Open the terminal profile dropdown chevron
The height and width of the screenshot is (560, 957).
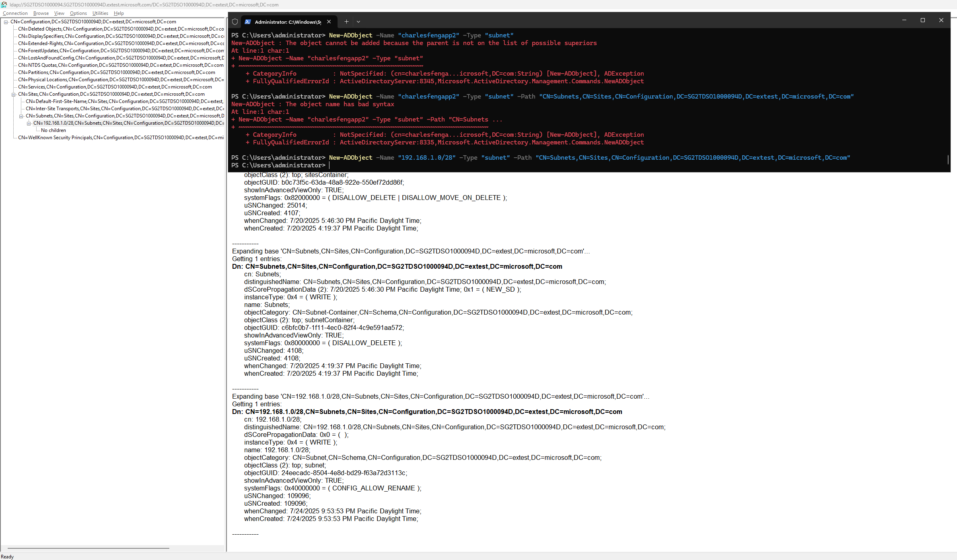(x=358, y=22)
